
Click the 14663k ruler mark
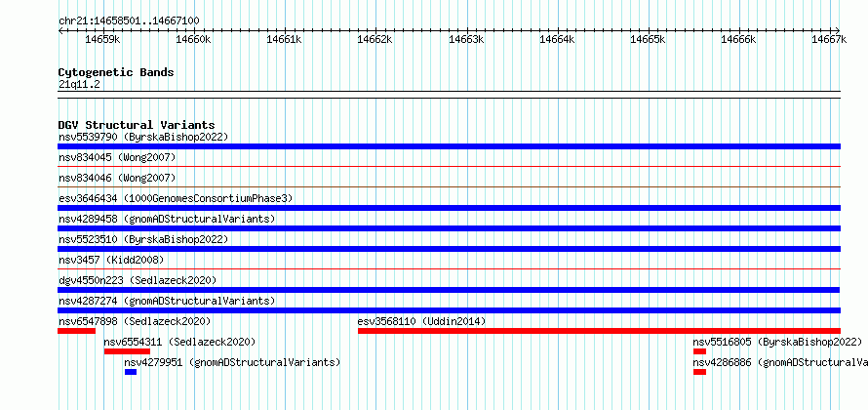coord(466,39)
